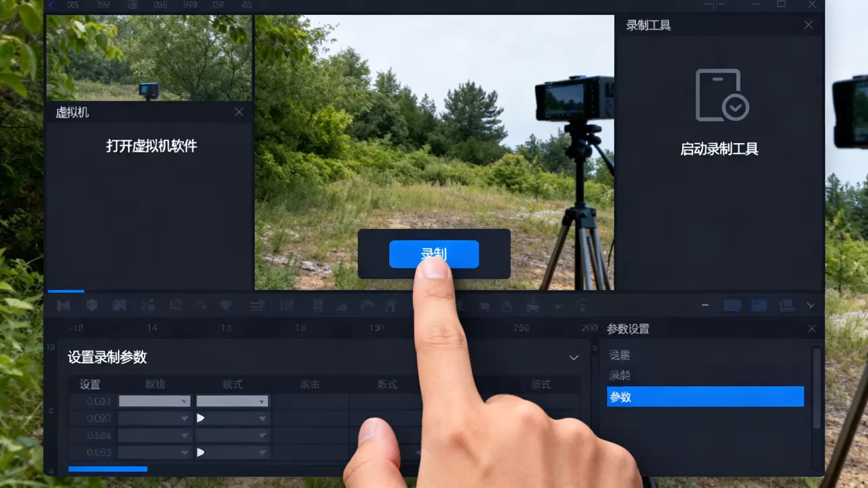The image size is (868, 488).
Task: Click the 130 mark on the ruler
Action: (x=376, y=328)
